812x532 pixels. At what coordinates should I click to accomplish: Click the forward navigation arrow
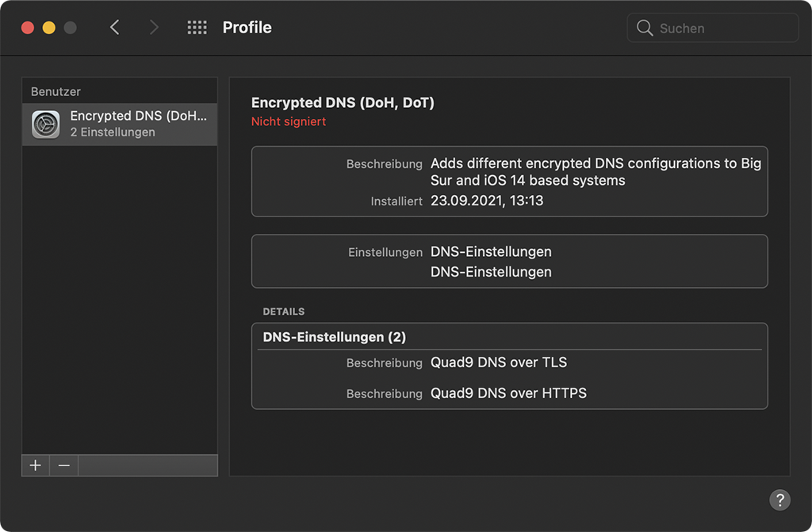tap(154, 28)
